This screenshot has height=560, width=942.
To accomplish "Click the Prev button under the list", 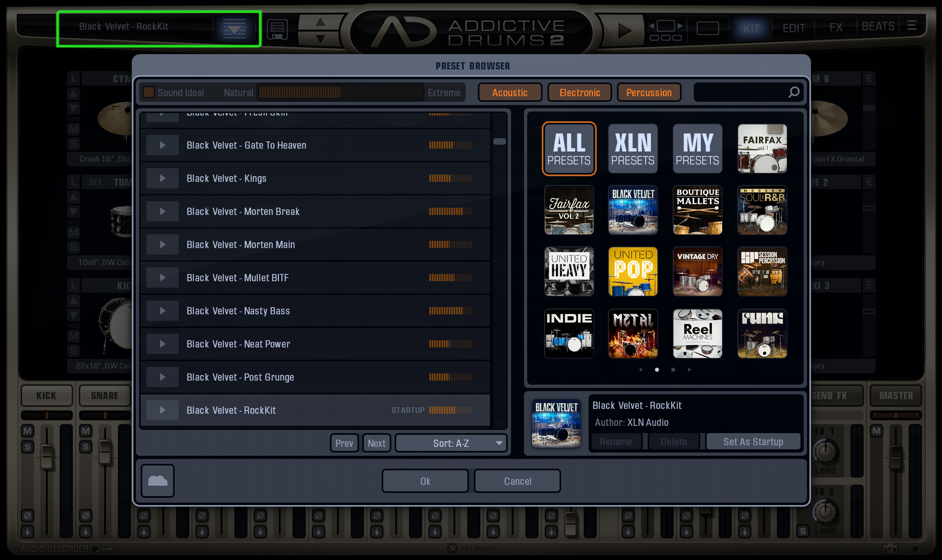I will click(x=344, y=443).
